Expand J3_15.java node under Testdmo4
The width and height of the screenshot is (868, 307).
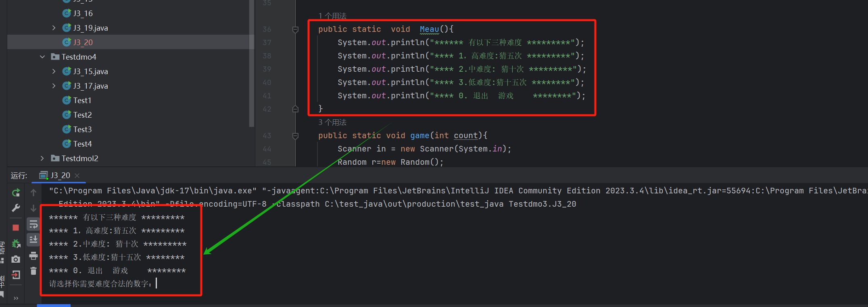click(54, 71)
